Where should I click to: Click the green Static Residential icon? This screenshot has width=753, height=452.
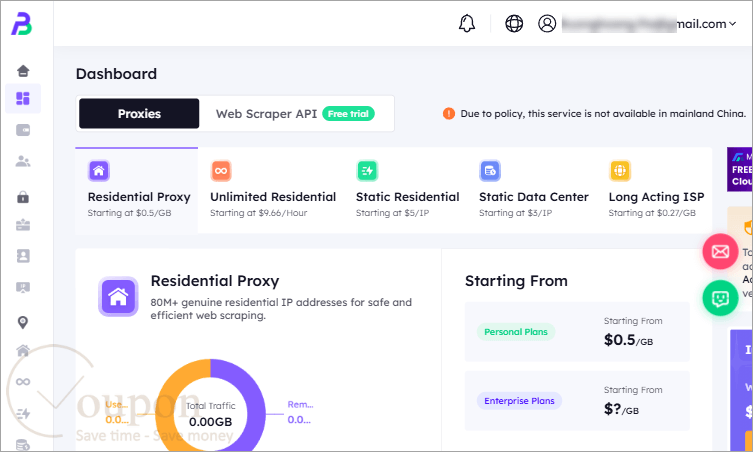click(367, 171)
